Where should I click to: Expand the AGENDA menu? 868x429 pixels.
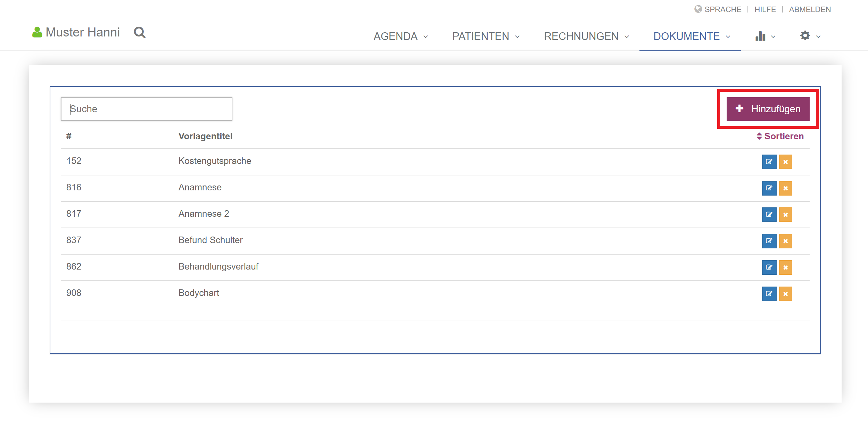(x=401, y=36)
